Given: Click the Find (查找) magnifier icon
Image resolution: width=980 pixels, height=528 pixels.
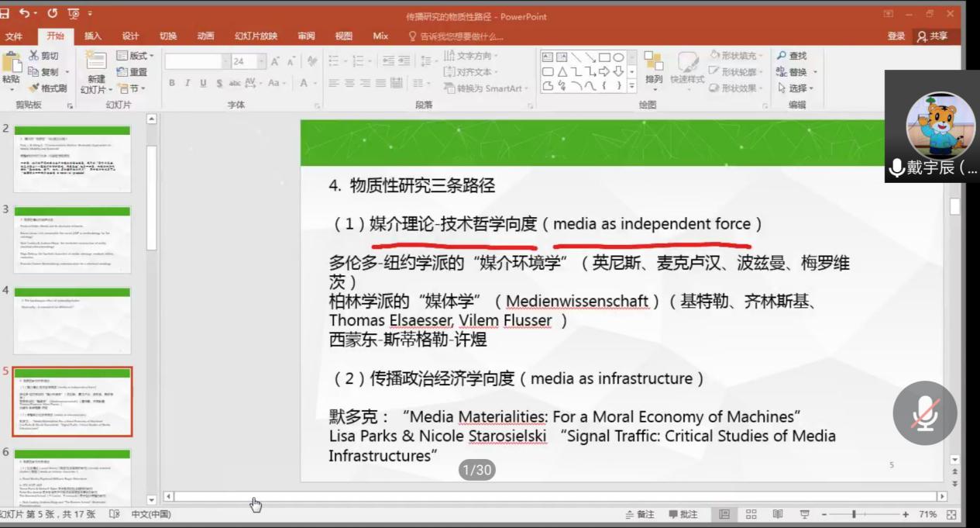Looking at the screenshot, I should 782,56.
